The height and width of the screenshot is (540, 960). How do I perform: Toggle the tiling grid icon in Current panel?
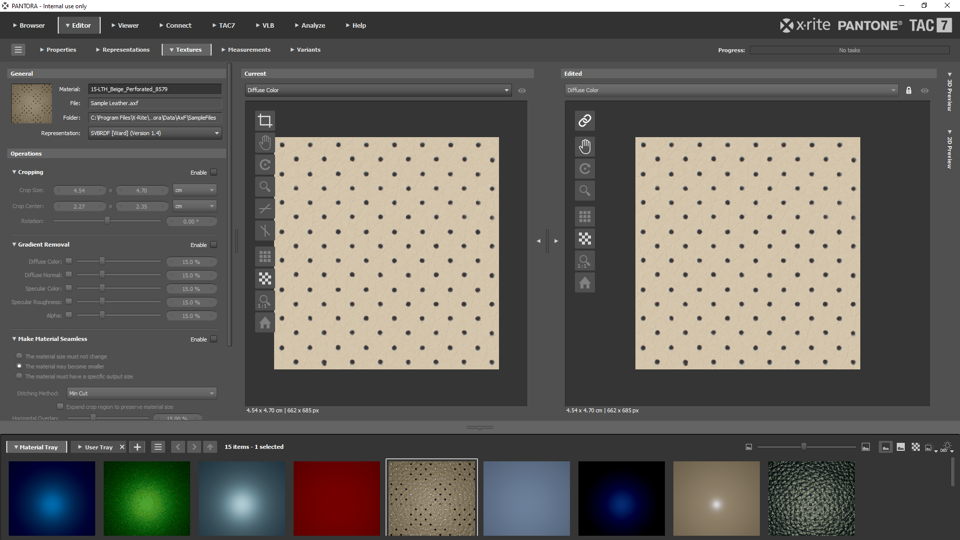265,256
